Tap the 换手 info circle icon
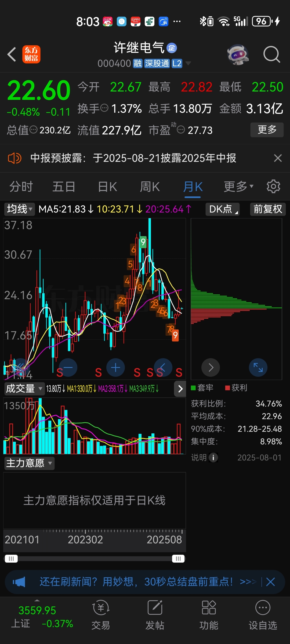The height and width of the screenshot is (644, 290). coord(104,108)
